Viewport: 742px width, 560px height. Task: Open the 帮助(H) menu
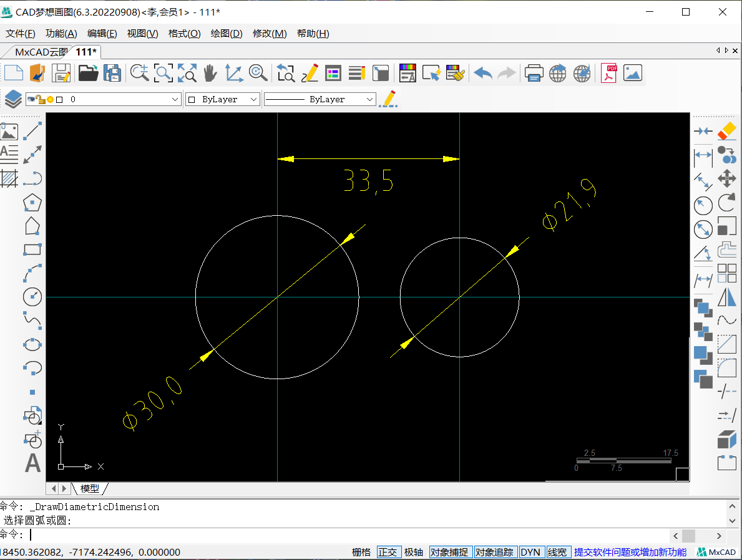[x=313, y=34]
